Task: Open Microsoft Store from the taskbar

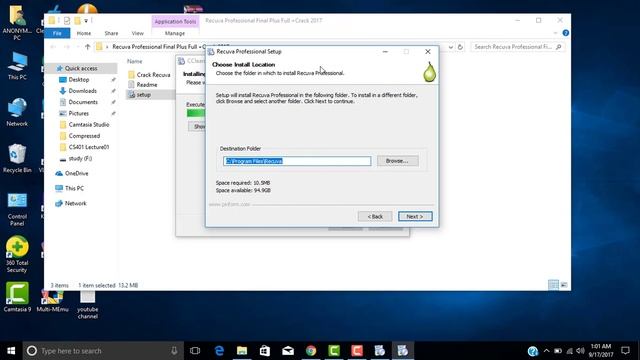Action: coord(265,351)
